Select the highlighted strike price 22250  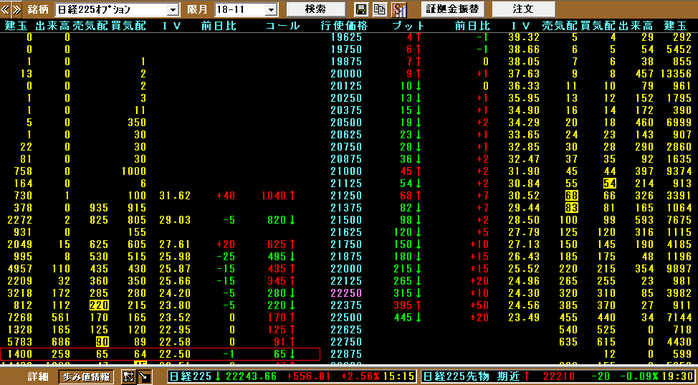click(x=346, y=293)
